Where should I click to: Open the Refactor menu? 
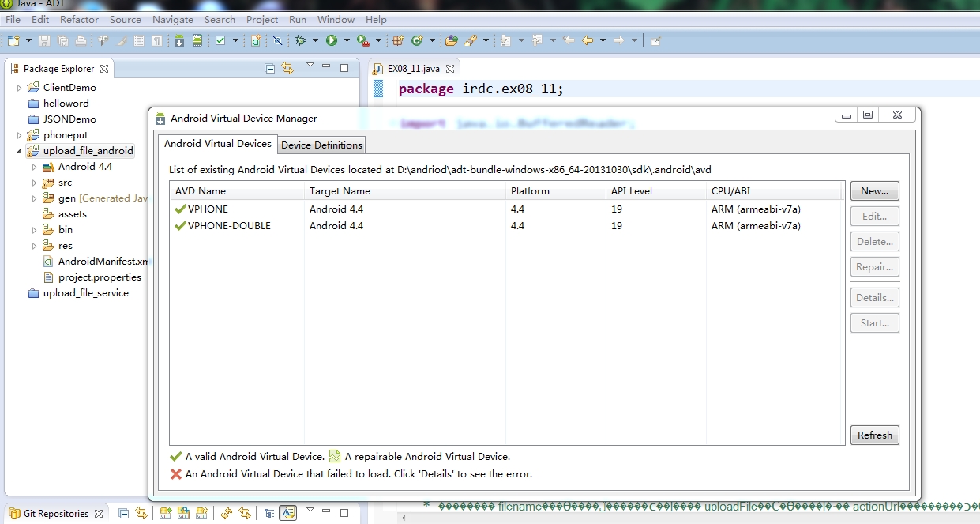pyautogui.click(x=80, y=19)
